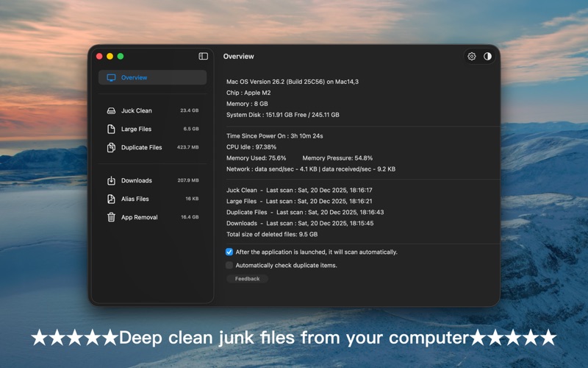Open the Downloads section label
This screenshot has height=368, width=588.
[x=137, y=180]
